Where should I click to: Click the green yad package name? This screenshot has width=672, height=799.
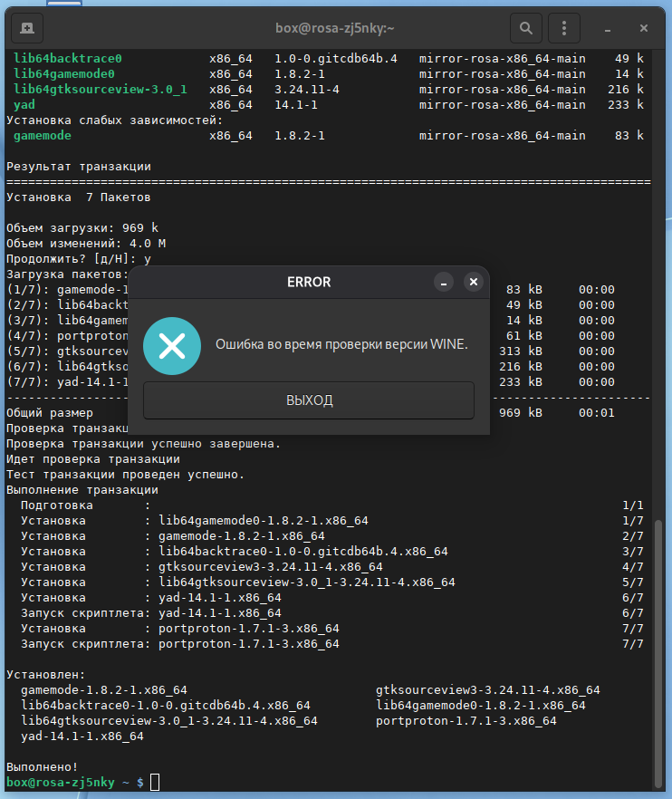tap(24, 105)
